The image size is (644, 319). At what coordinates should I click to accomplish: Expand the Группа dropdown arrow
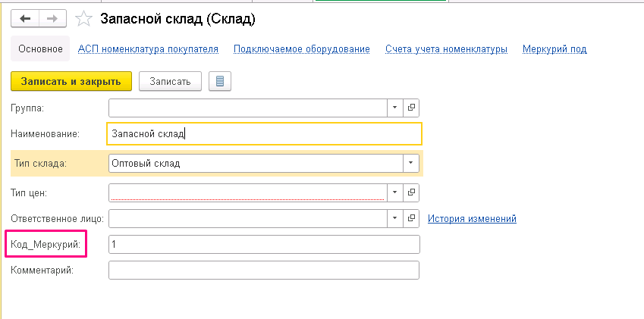click(394, 108)
